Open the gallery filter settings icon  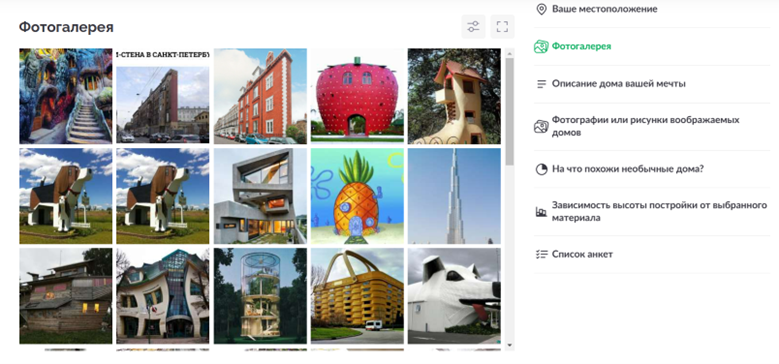[473, 27]
